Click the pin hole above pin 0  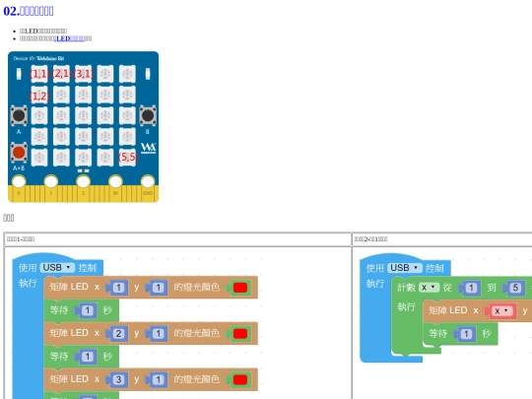19,181
